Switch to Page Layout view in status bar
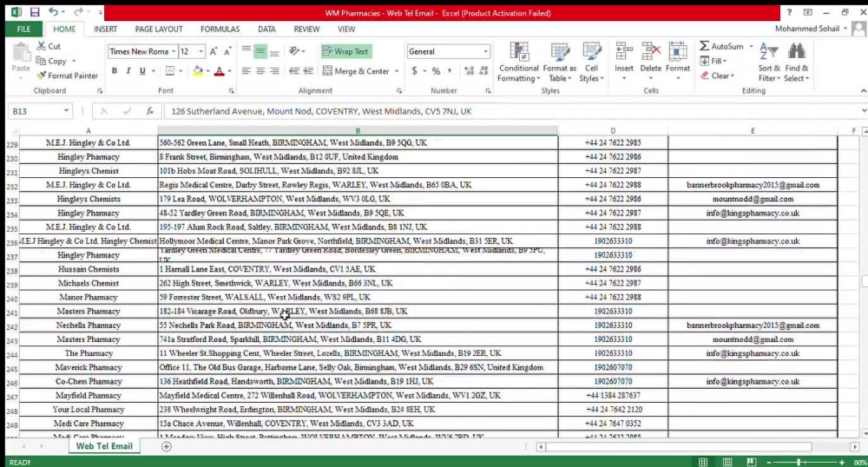Image resolution: width=868 pixels, height=467 pixels. (727, 462)
